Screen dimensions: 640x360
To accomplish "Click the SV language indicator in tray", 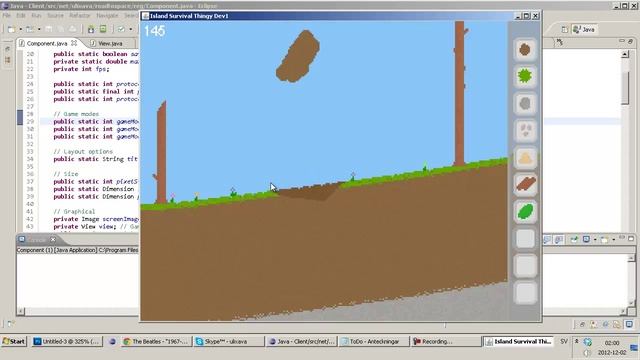I will [x=564, y=341].
